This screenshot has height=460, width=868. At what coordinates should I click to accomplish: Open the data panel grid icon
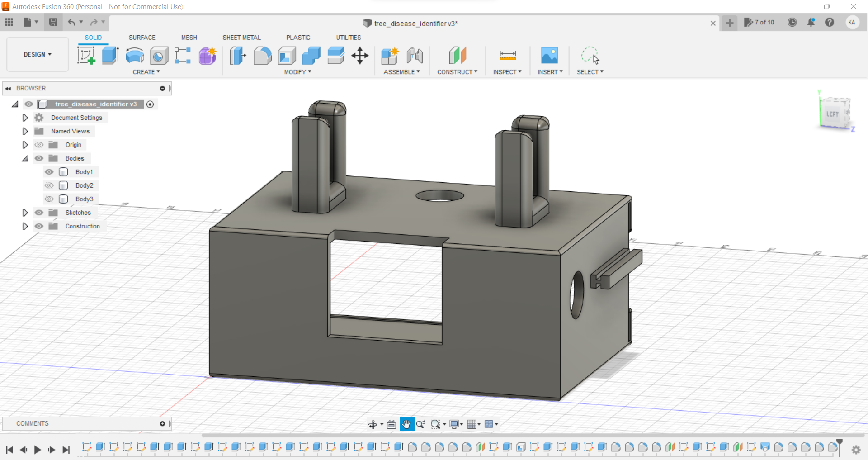coord(9,22)
